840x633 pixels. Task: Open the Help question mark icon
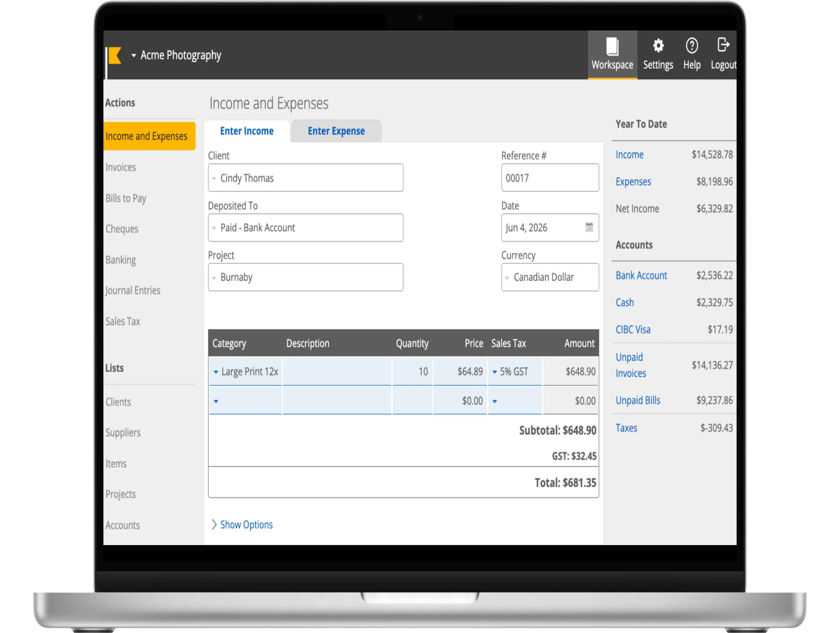(691, 46)
